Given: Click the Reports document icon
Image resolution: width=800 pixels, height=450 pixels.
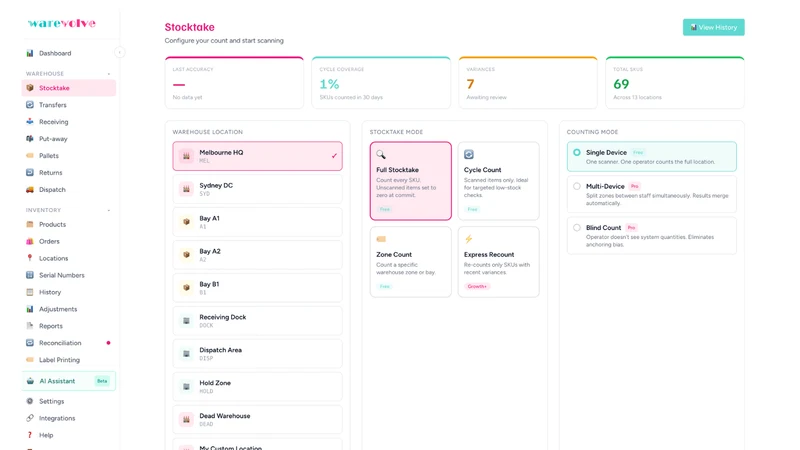Looking at the screenshot, I should (30, 326).
